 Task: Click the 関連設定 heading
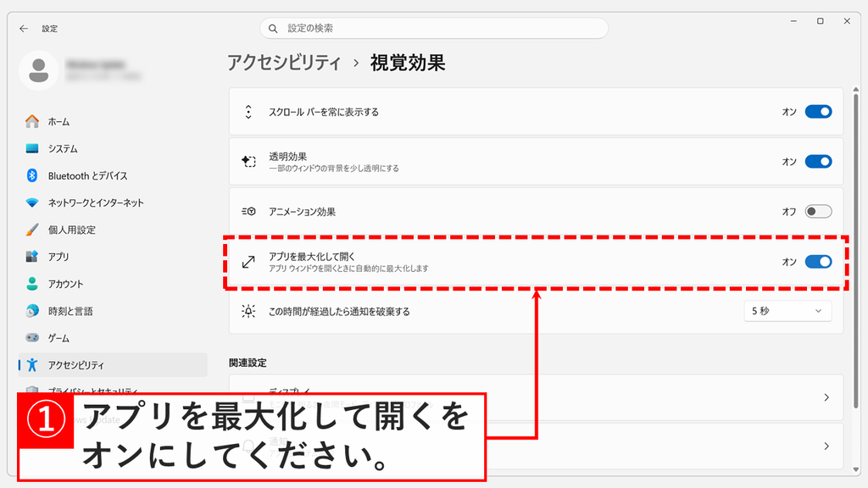(248, 363)
